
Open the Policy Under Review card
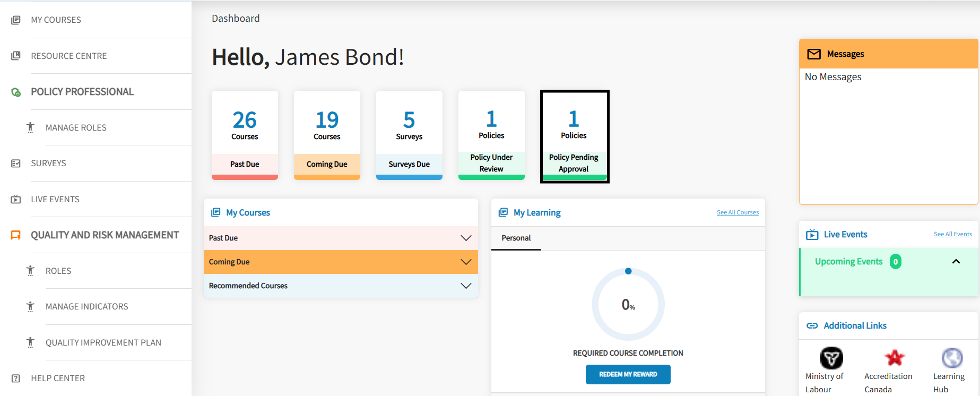(x=491, y=135)
